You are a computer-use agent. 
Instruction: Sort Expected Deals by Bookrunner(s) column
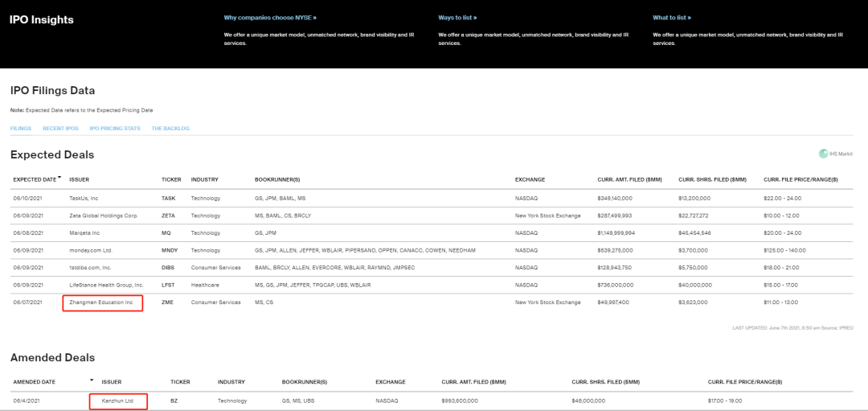coord(277,179)
